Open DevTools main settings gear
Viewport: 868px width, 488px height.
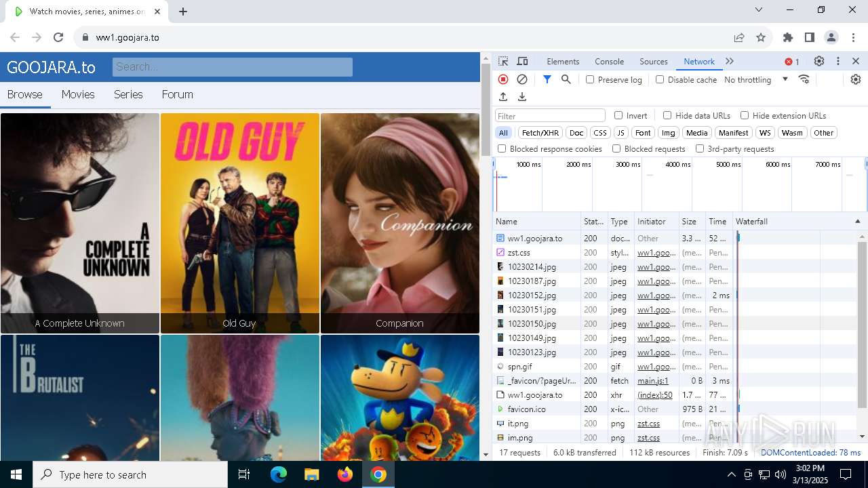[819, 61]
